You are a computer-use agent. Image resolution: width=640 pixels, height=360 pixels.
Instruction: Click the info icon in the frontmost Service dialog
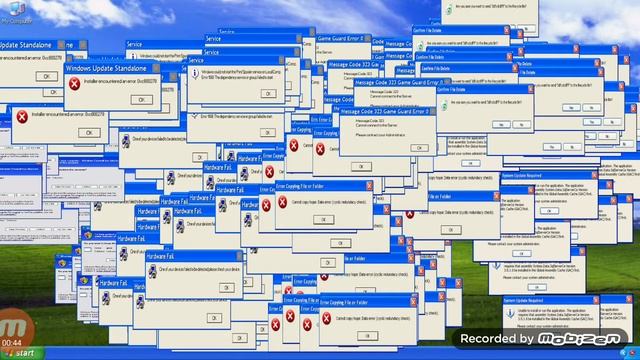tap(195, 73)
